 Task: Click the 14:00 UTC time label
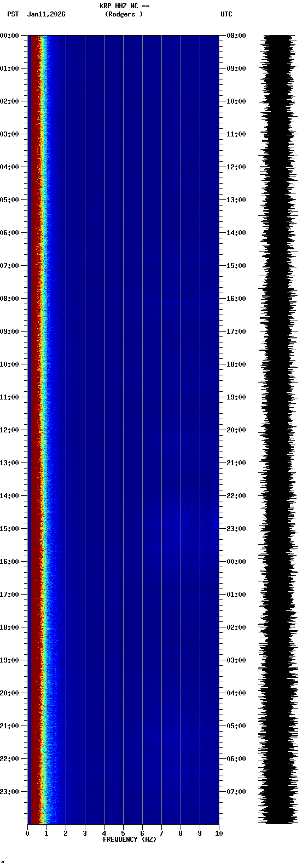coord(236,233)
